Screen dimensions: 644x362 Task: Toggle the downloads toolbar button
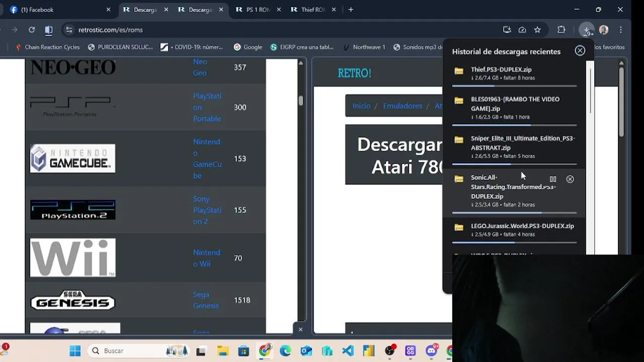[587, 30]
